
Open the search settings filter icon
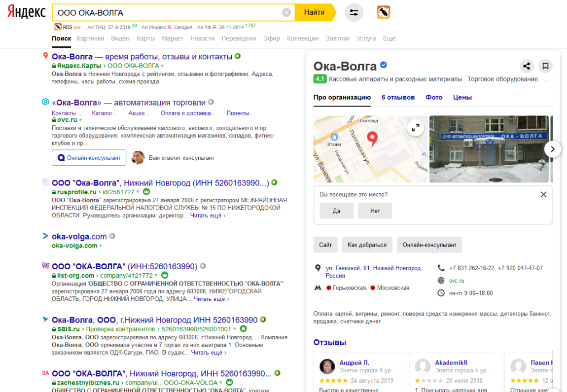pyautogui.click(x=354, y=13)
